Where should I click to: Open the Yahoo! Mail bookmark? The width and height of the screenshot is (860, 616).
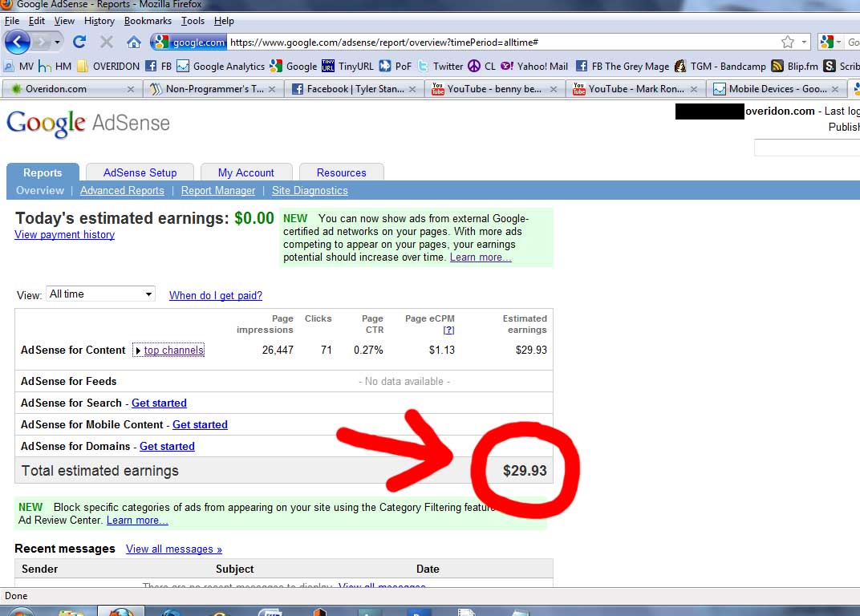534,67
